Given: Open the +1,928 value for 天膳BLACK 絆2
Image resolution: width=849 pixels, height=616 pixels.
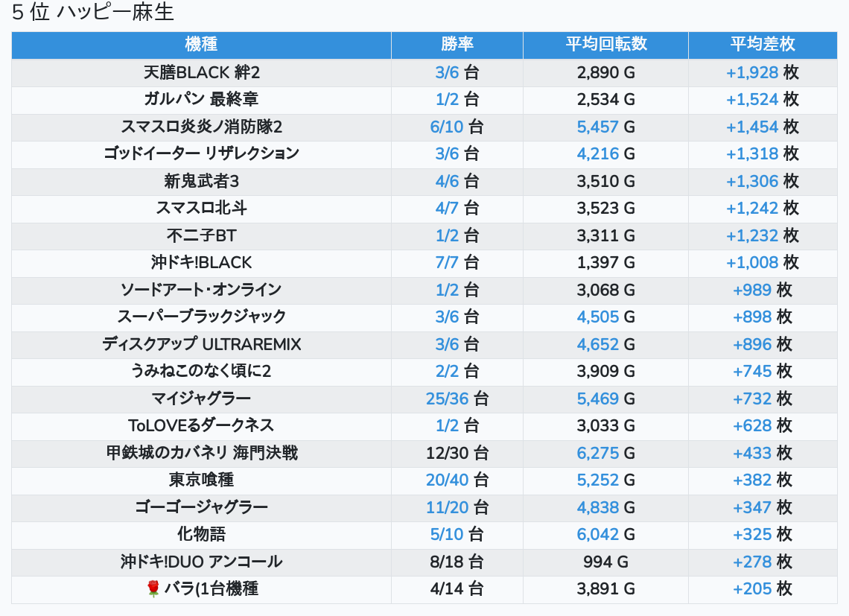Looking at the screenshot, I should pos(752,72).
